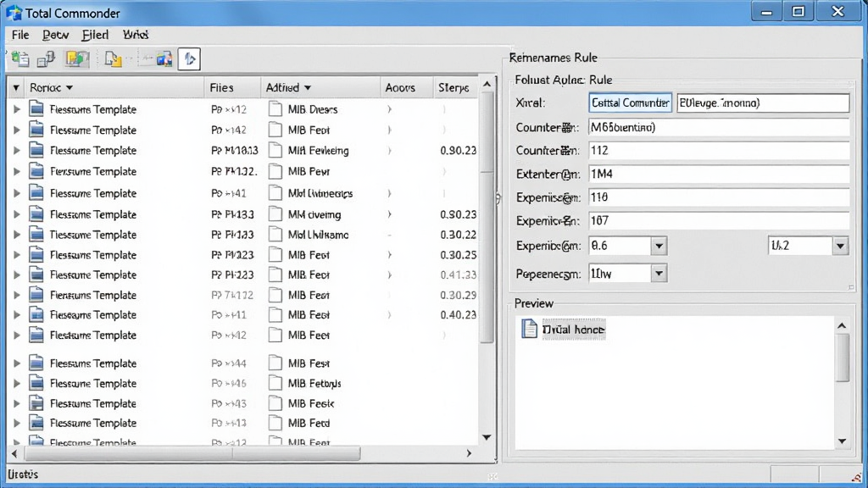The image size is (868, 488).
Task: Click the field containing 107
Action: click(x=719, y=221)
